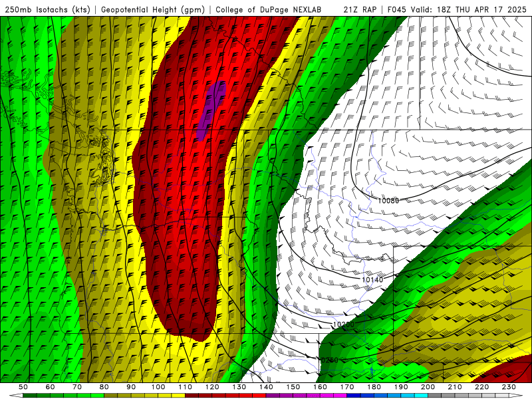Click the 120 value on the color scale

click(x=212, y=387)
